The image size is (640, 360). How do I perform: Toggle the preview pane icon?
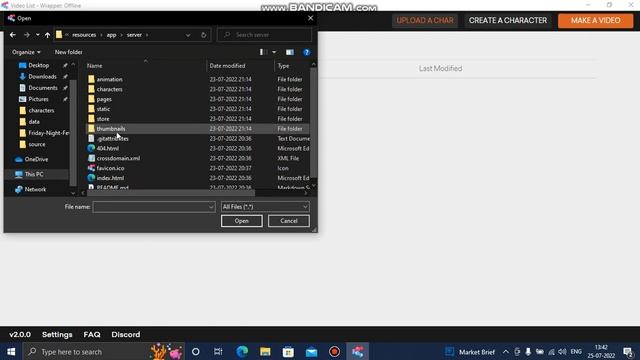[290, 52]
